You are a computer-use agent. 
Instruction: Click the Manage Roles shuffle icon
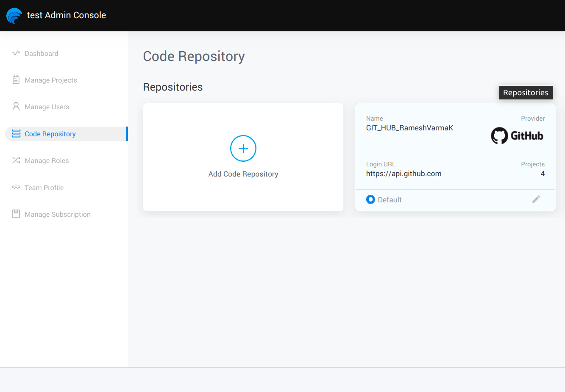click(x=16, y=160)
